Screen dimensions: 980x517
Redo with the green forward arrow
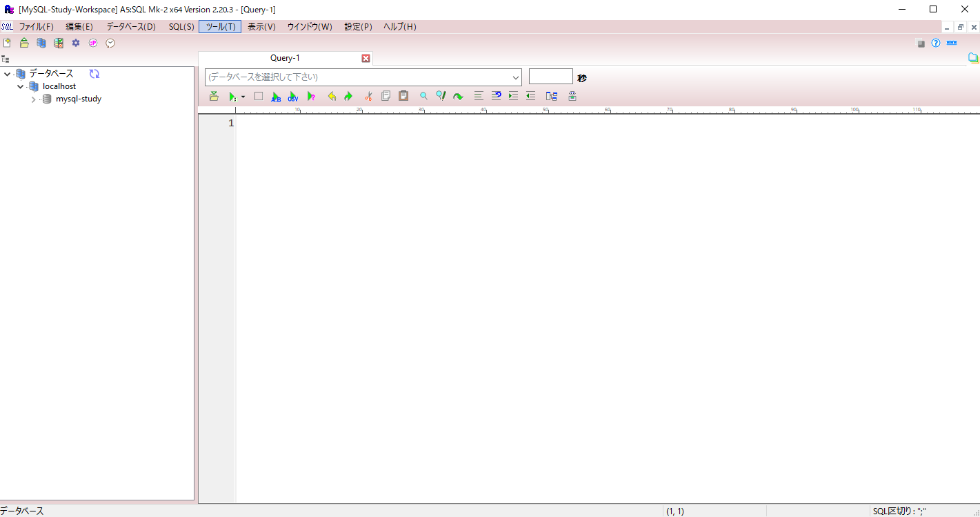click(x=348, y=97)
